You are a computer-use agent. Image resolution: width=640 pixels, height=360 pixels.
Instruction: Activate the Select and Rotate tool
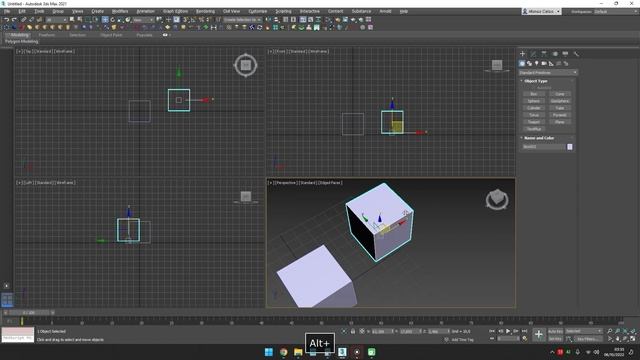113,19
